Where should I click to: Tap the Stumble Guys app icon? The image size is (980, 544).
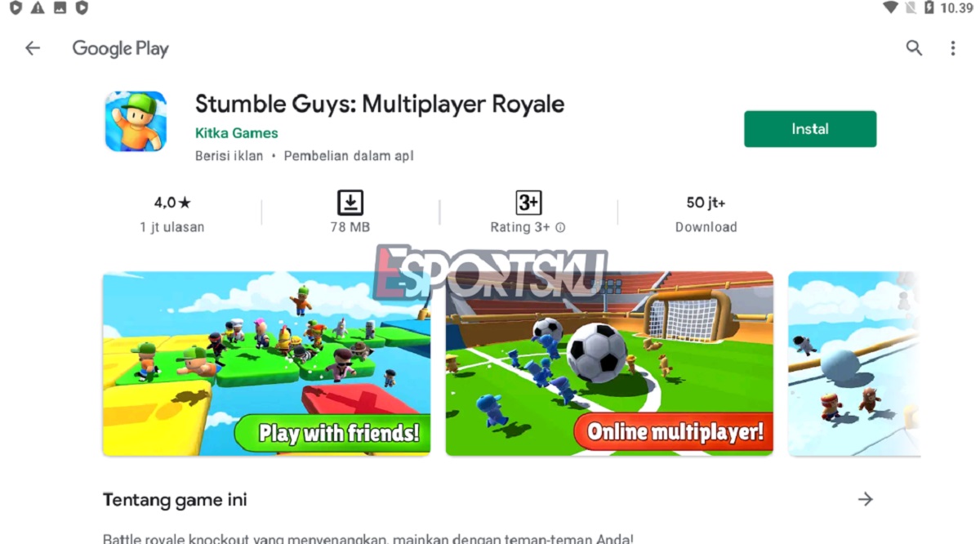[x=136, y=122]
